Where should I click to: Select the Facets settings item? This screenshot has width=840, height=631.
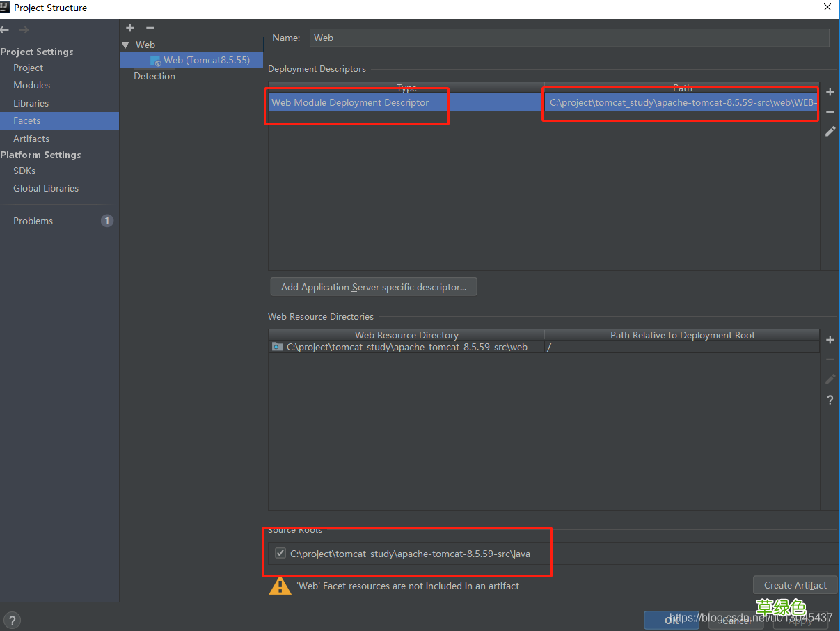click(x=59, y=120)
